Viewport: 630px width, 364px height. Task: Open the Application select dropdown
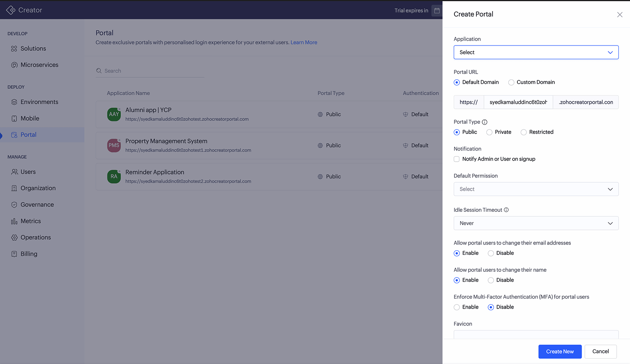pos(536,53)
